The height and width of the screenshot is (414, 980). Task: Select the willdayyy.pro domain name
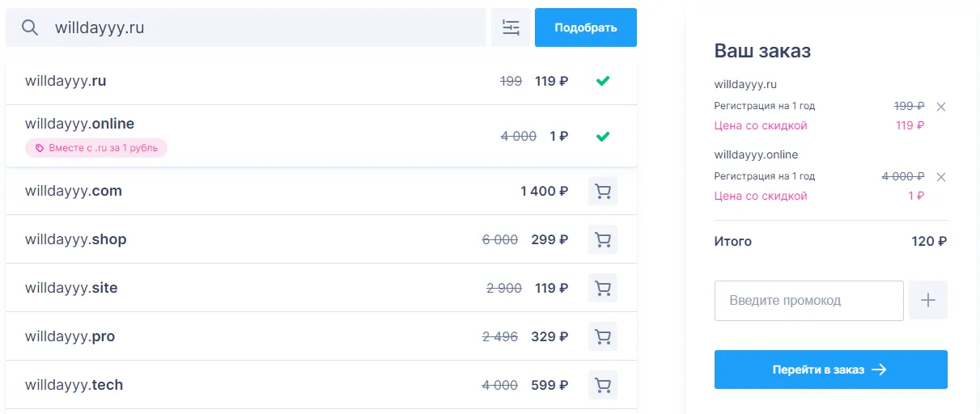click(70, 336)
